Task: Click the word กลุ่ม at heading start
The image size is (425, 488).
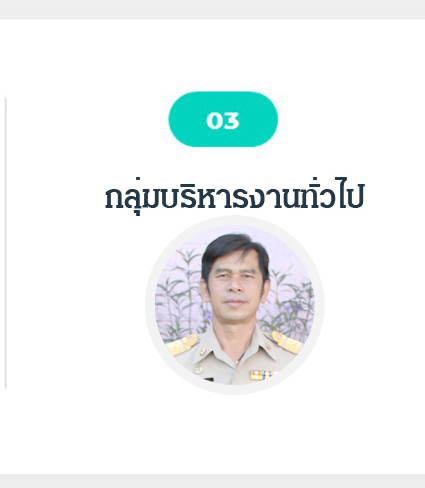Action: coord(132,198)
